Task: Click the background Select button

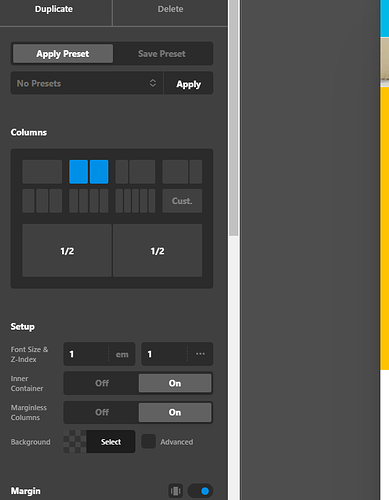Action: pos(111,442)
